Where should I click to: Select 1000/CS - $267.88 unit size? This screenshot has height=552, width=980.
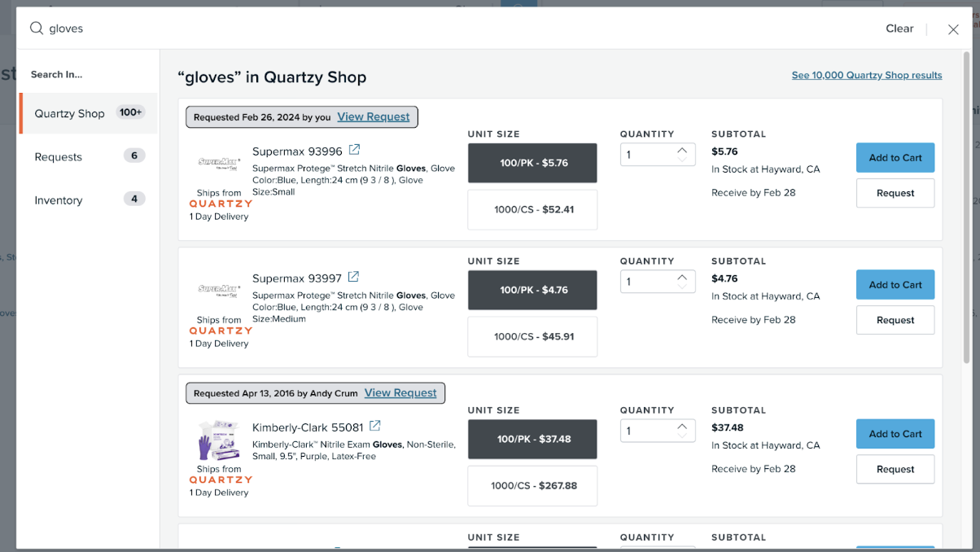[532, 485]
